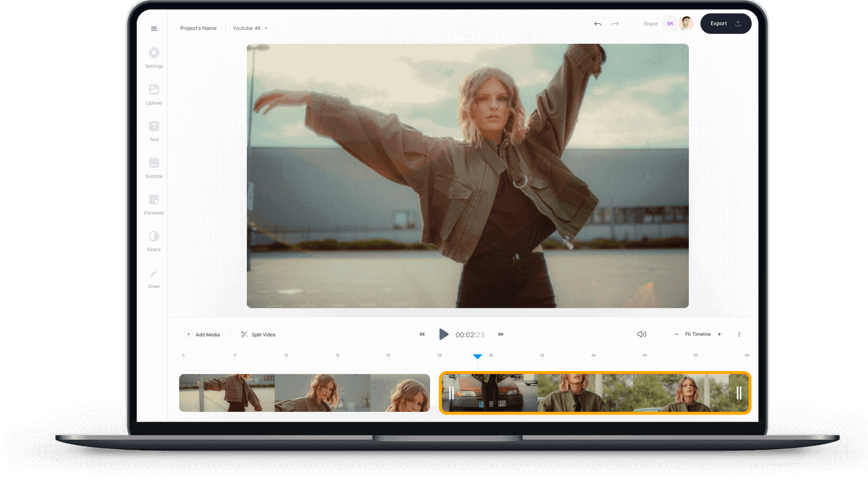Click the rewind button

pyautogui.click(x=422, y=334)
